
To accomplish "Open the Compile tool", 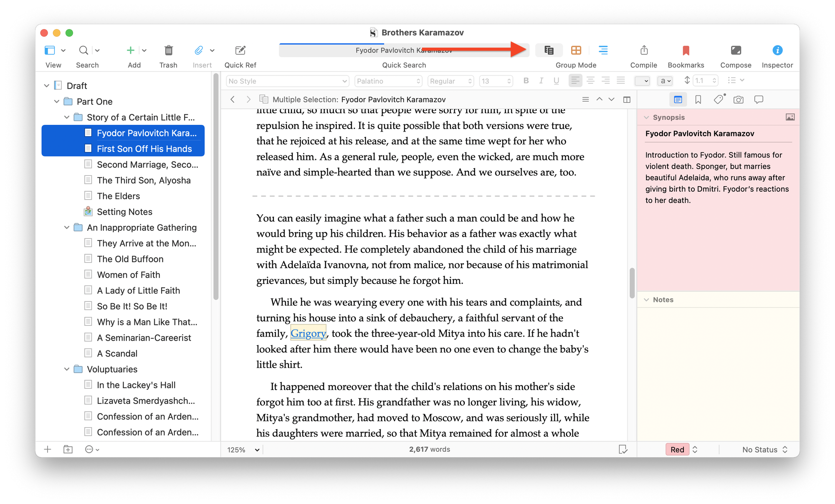I will [x=643, y=51].
